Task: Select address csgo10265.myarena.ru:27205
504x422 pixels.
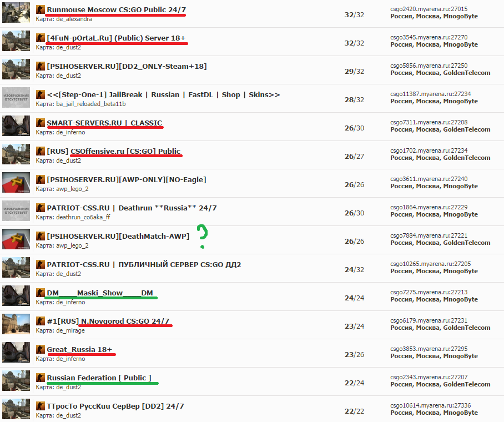Action: tap(430, 264)
